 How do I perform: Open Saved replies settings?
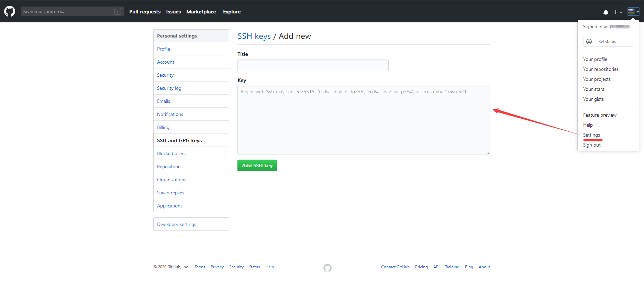[x=191, y=193]
